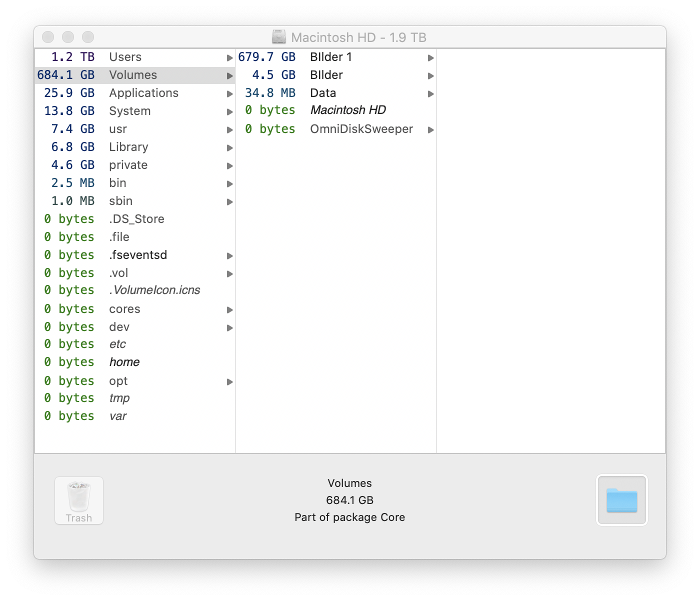The image size is (700, 601).
Task: Minimize the window using the middle title bar button
Action: coord(68,37)
